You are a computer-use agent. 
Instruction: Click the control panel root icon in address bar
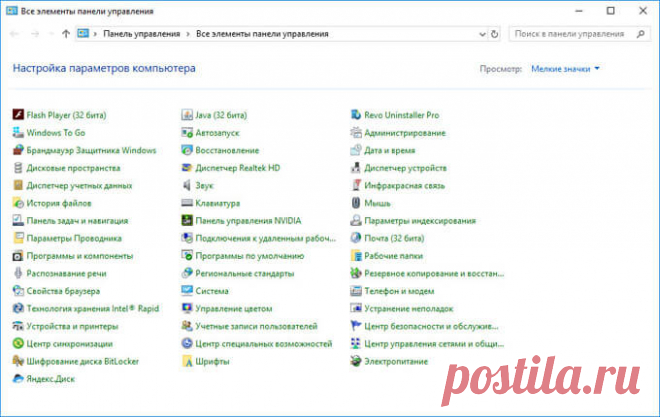[83, 34]
